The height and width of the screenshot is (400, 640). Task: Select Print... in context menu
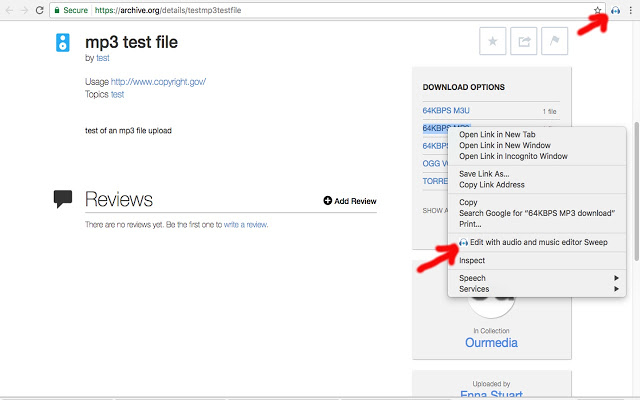tap(537, 224)
